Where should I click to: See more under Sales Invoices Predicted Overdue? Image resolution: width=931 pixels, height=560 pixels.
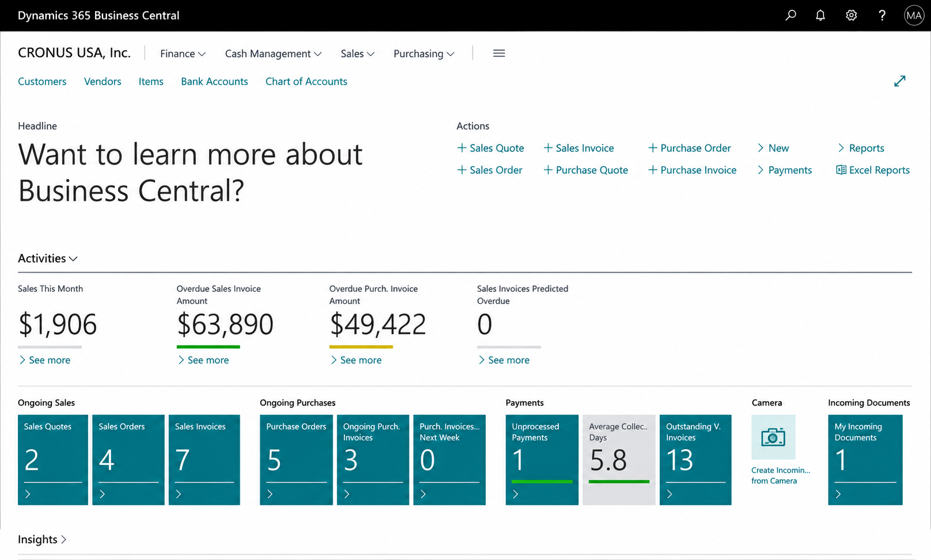tap(503, 360)
